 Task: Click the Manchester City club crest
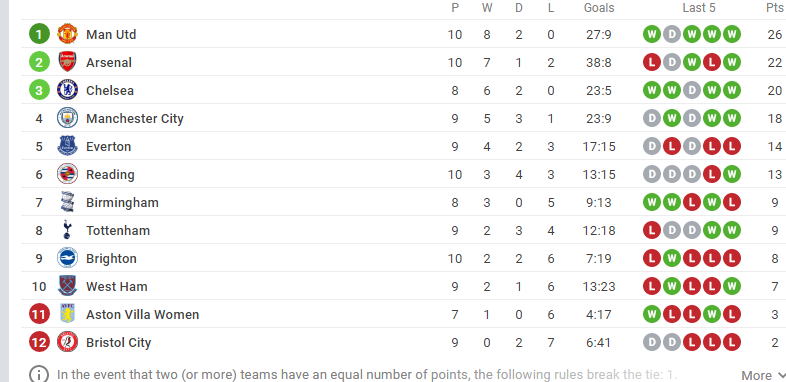tap(67, 118)
